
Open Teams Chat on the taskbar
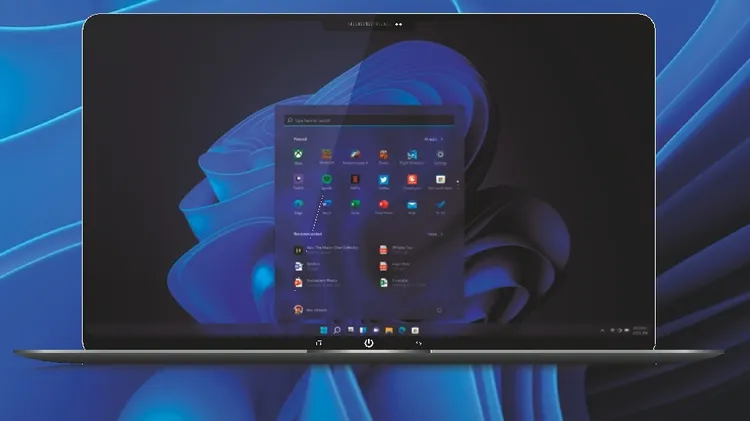point(376,330)
